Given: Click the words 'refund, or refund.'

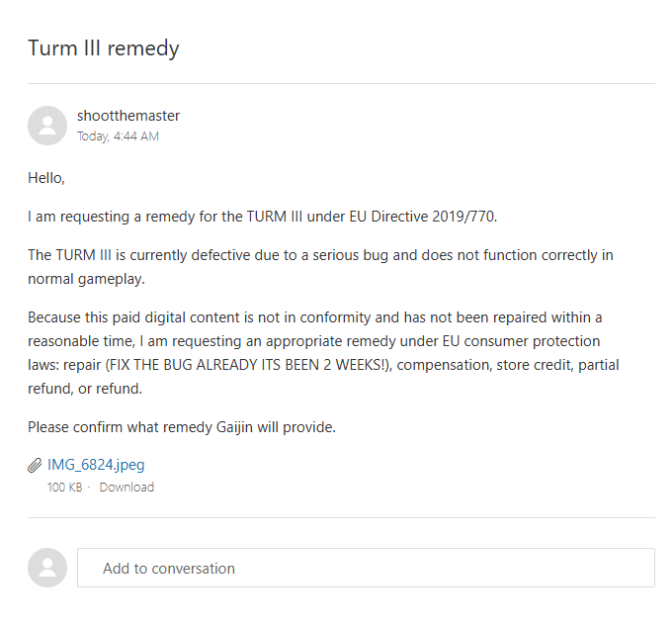Looking at the screenshot, I should 85,389.
